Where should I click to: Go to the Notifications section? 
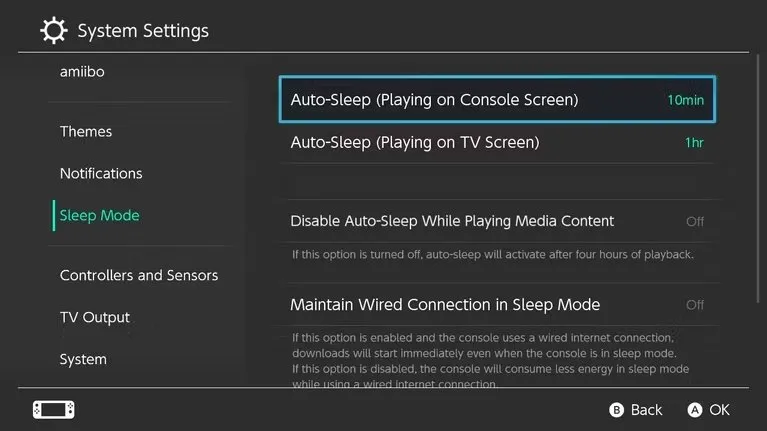101,174
